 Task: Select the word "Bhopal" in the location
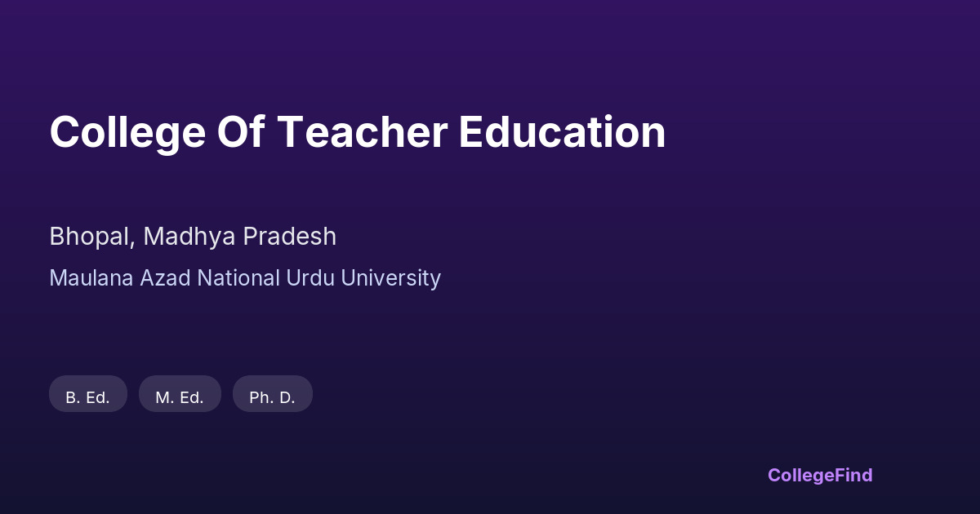click(x=91, y=237)
